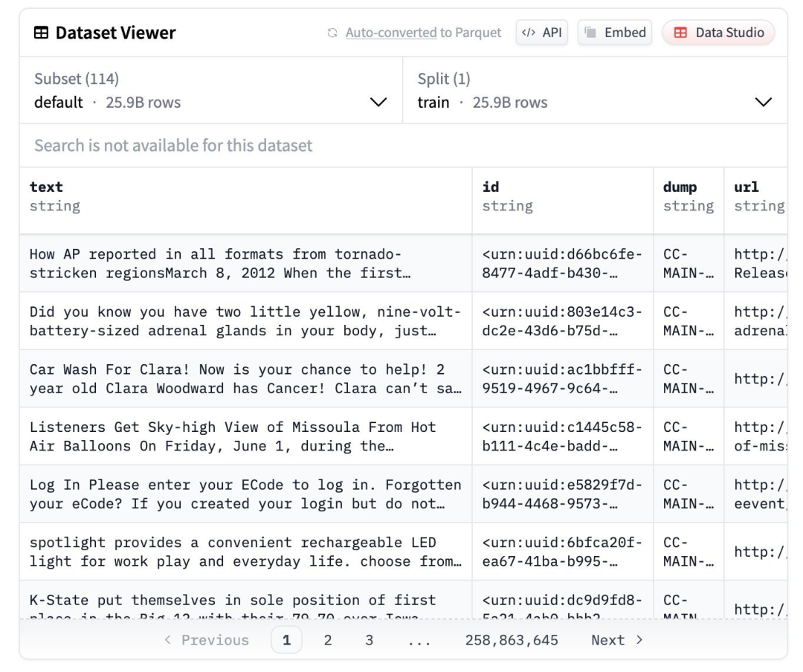Click the disabled search field

404,146
